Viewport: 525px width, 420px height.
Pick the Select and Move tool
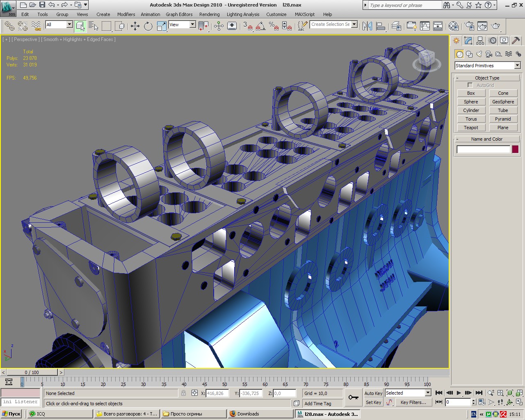[135, 26]
